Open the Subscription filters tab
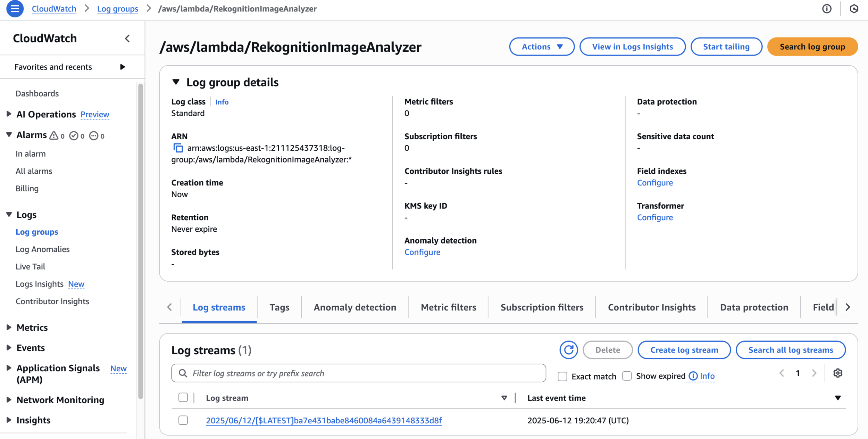868x439 pixels. [542, 307]
